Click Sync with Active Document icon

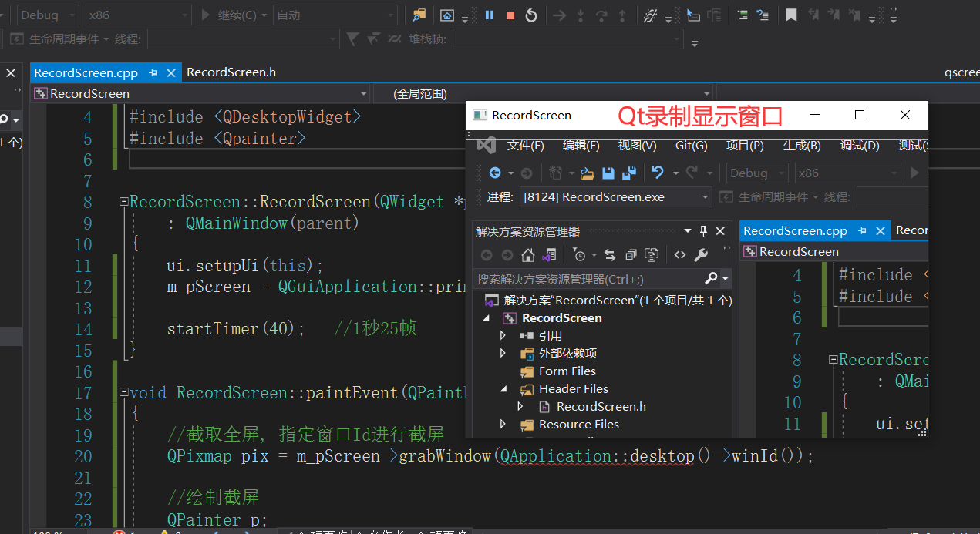click(610, 255)
